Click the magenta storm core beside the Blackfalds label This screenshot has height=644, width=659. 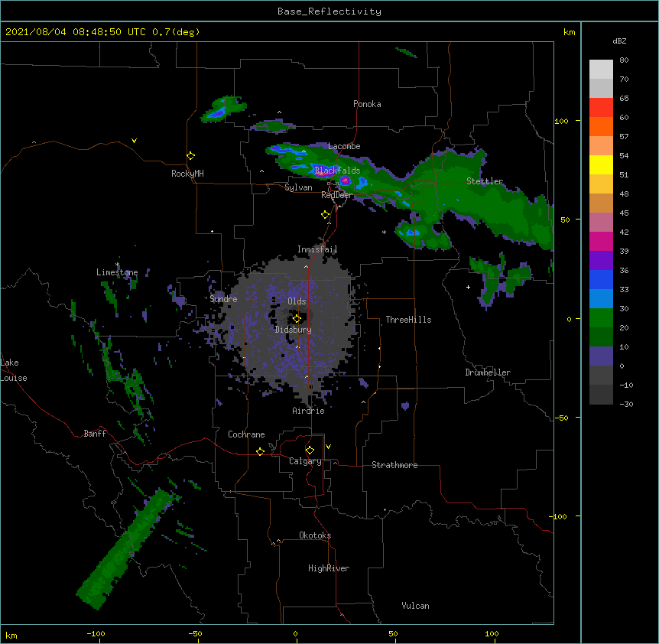tap(345, 181)
